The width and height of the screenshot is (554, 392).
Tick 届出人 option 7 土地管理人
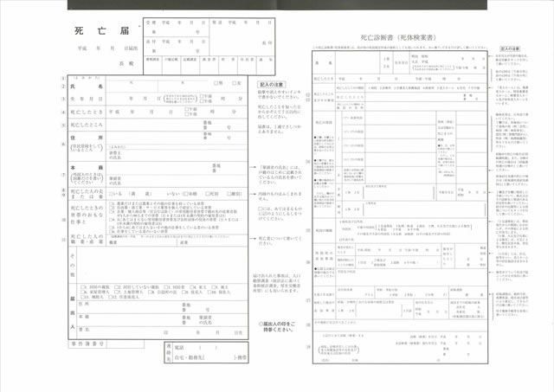pyautogui.click(x=117, y=292)
